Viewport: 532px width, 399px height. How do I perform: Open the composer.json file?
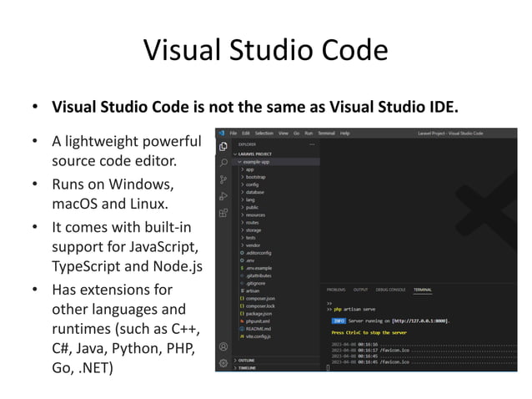point(258,298)
